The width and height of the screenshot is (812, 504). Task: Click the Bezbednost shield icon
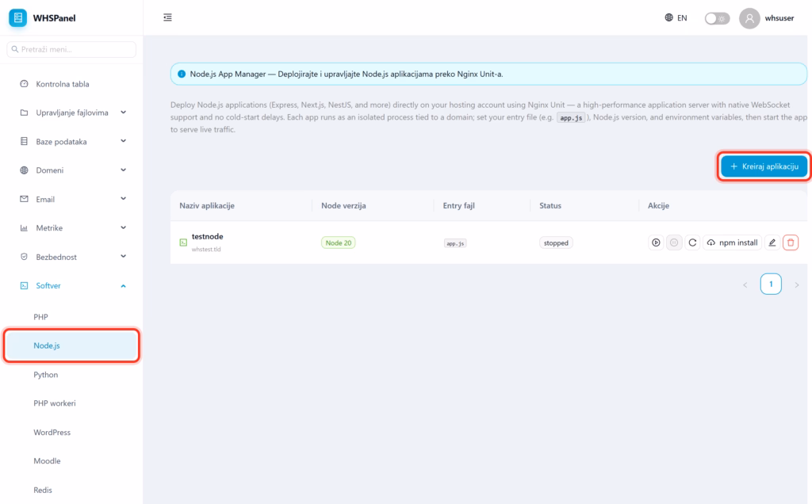[24, 257]
